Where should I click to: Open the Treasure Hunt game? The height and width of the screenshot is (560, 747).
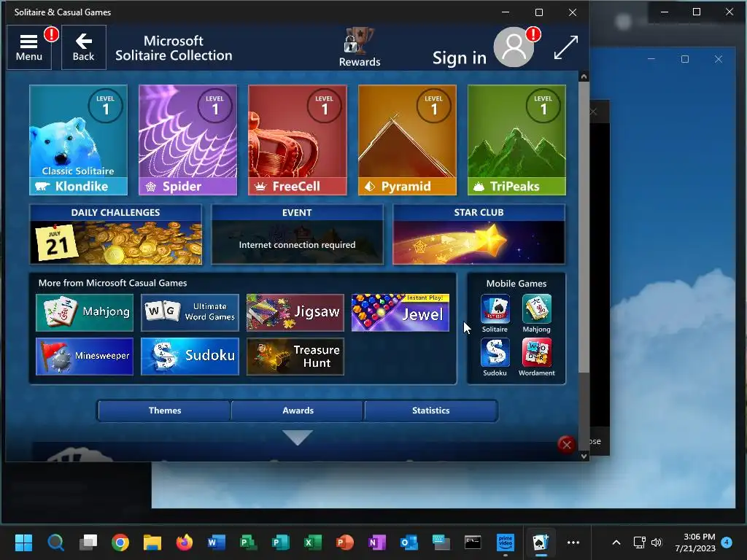click(x=295, y=356)
